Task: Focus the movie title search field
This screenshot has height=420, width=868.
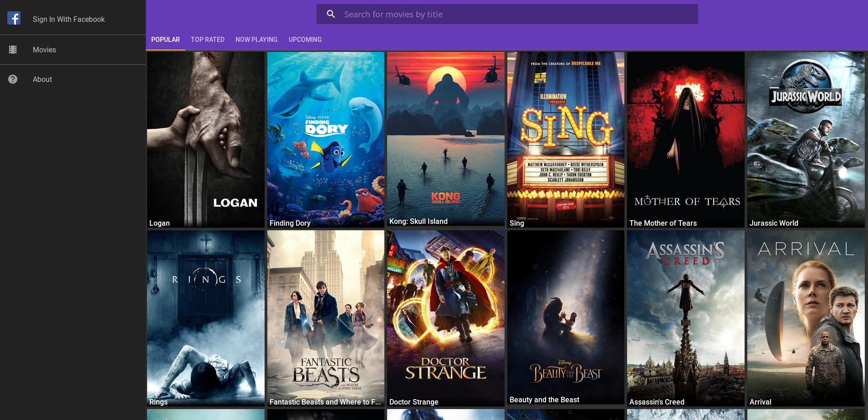Action: tap(507, 14)
